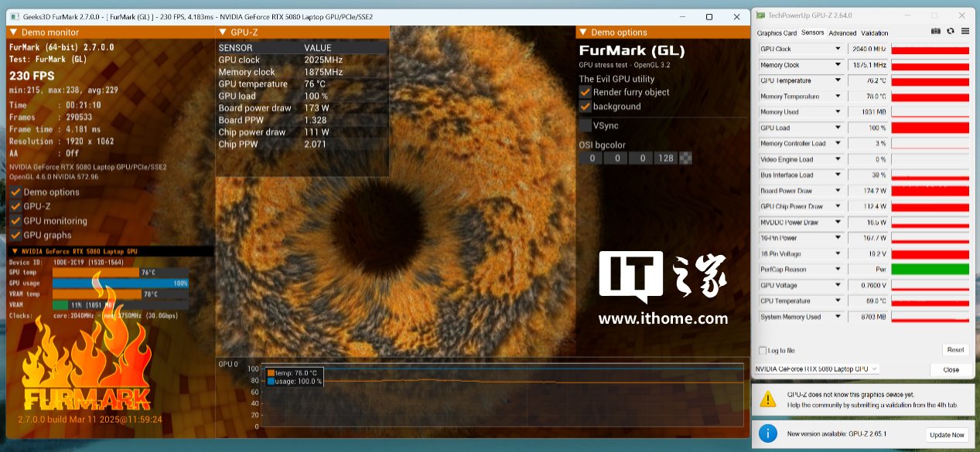
Task: Open the Memory Clock sensor dropdown
Action: pos(837,65)
